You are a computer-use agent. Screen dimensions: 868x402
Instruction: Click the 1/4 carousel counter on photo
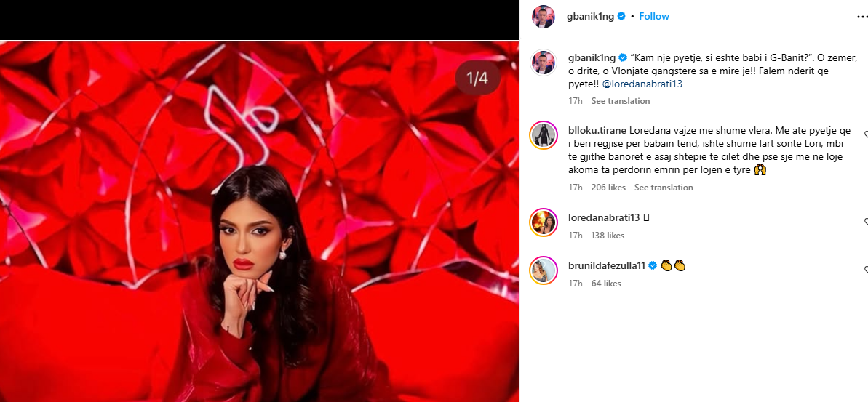[478, 78]
